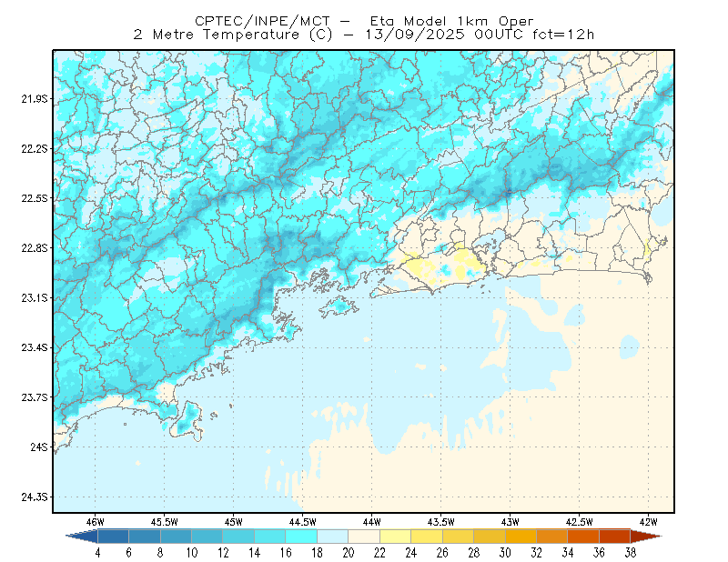
Task: Click the legend value 8
Action: pos(160,553)
